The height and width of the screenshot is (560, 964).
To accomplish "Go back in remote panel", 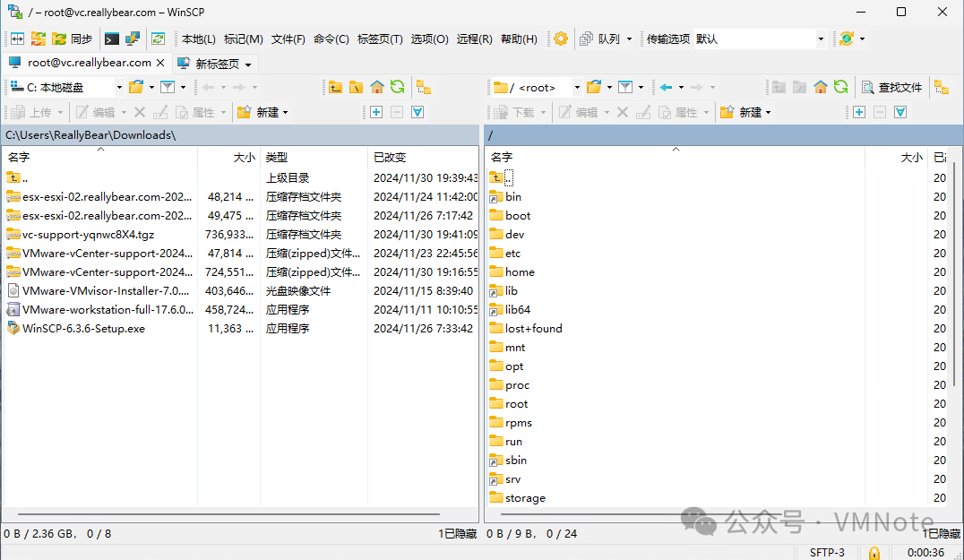I will (x=666, y=87).
